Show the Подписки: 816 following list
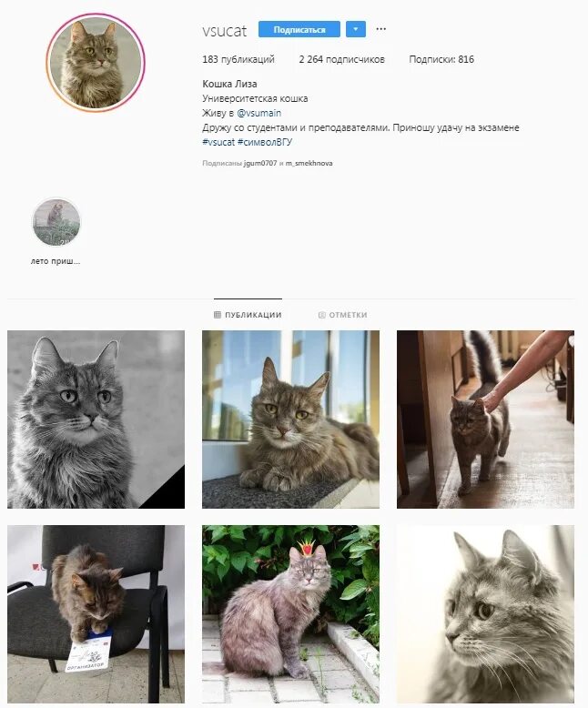 441,59
